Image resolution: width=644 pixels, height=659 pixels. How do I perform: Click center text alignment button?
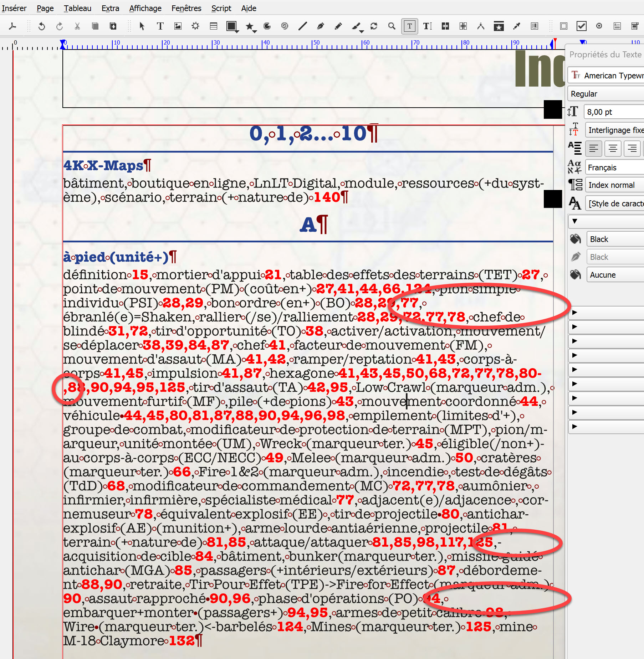(x=613, y=148)
